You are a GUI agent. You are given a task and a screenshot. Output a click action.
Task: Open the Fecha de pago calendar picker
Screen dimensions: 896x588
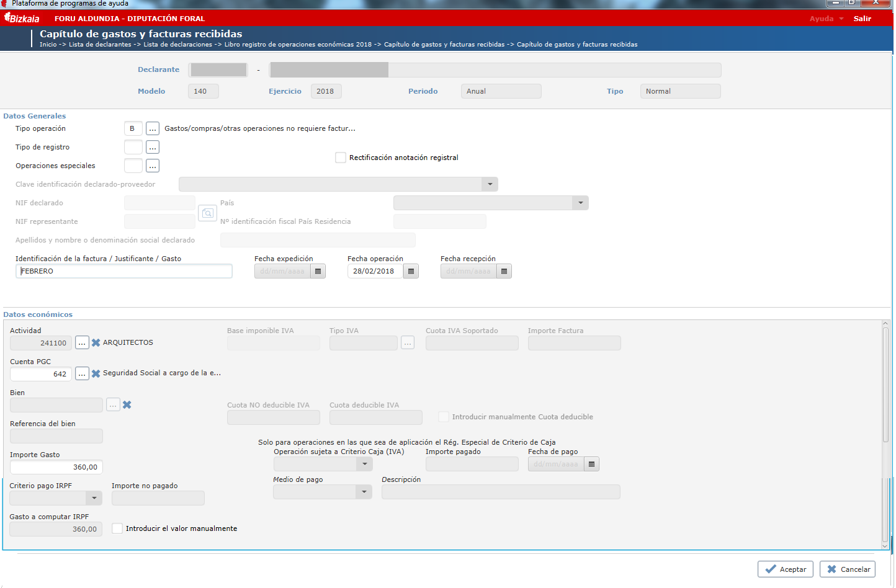[592, 464]
